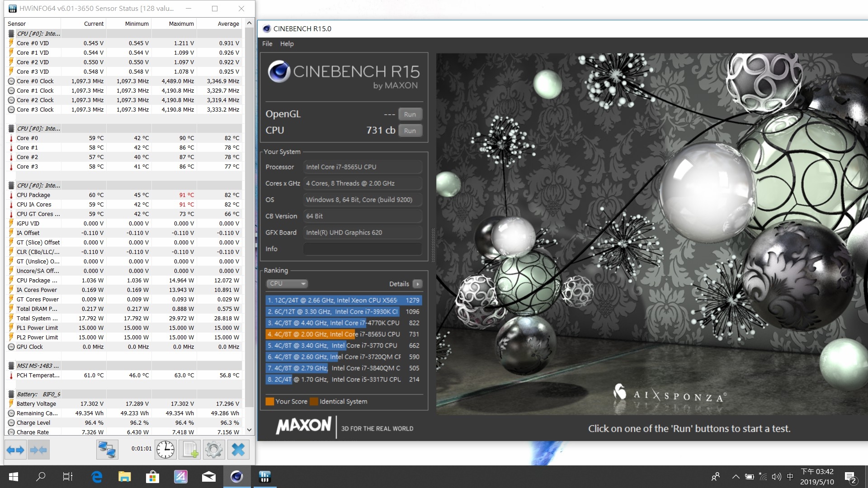
Task: Open the volume speaker tray icon
Action: coord(776,477)
